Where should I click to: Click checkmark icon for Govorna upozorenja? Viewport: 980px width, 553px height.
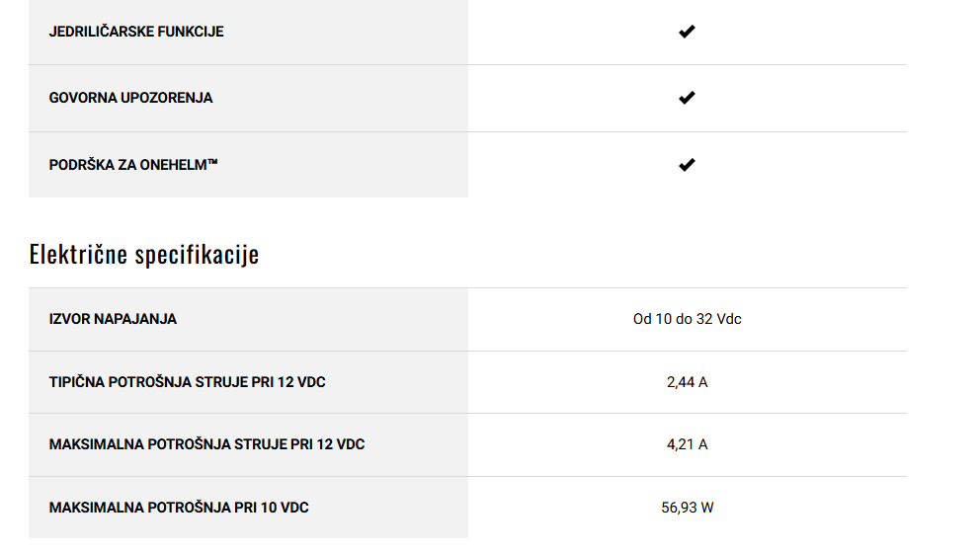coord(687,98)
